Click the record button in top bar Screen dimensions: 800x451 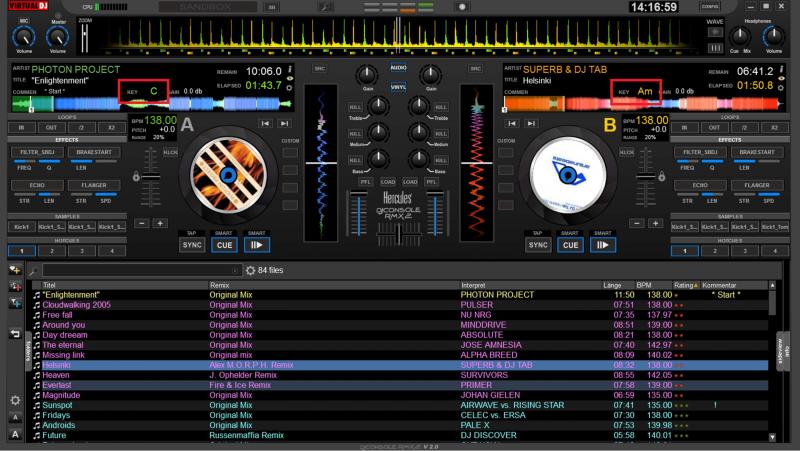point(462,7)
